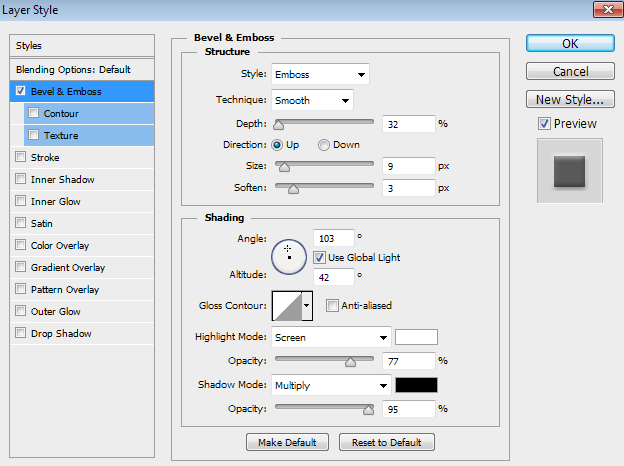Click the Highlight Opacity input field showing 77

[409, 361]
